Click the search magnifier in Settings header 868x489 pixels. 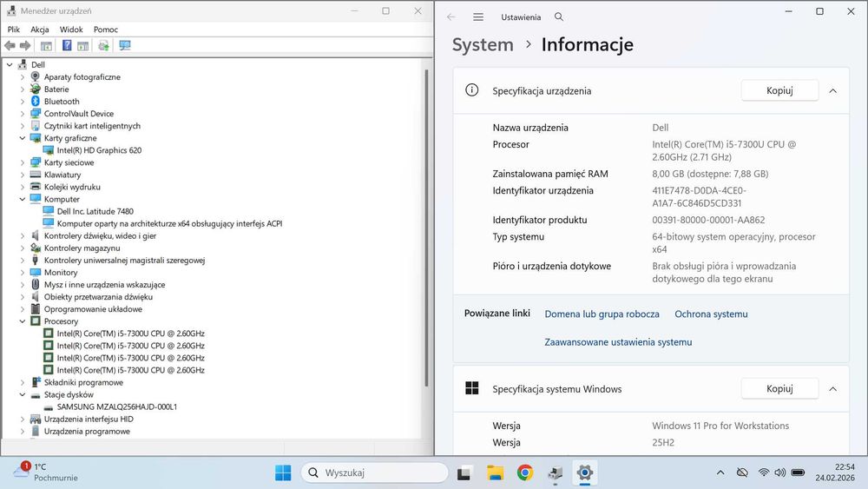coord(559,17)
